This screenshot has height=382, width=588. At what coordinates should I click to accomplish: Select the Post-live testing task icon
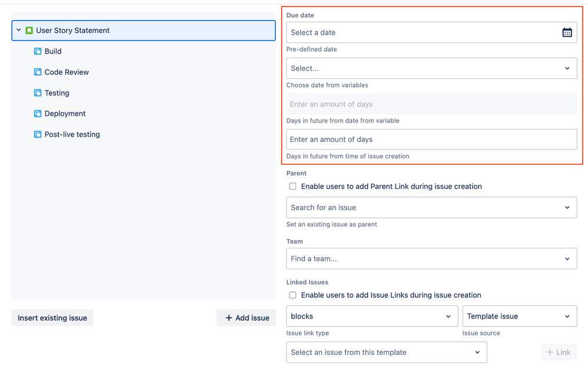point(36,134)
